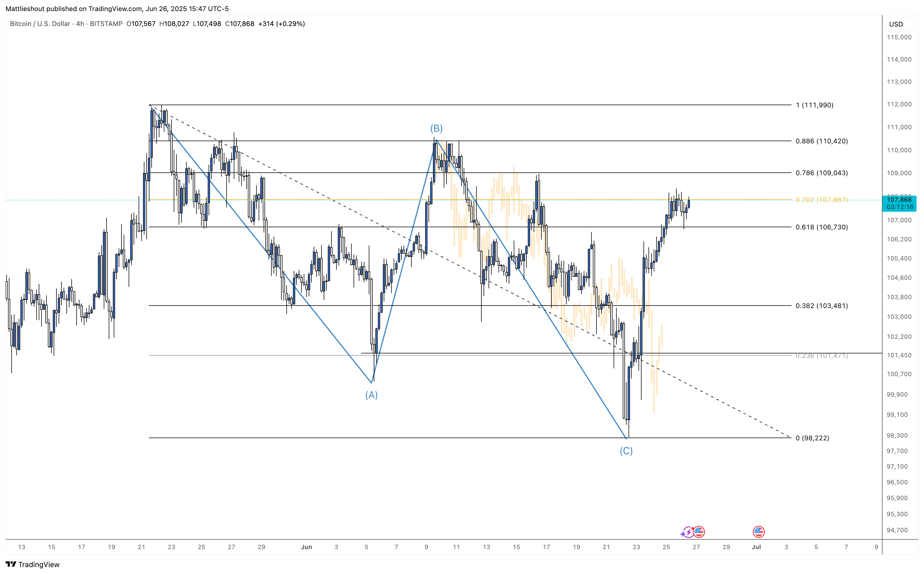The image size is (924, 574).
Task: Click the TradingView logo at bottom left
Action: (32, 565)
